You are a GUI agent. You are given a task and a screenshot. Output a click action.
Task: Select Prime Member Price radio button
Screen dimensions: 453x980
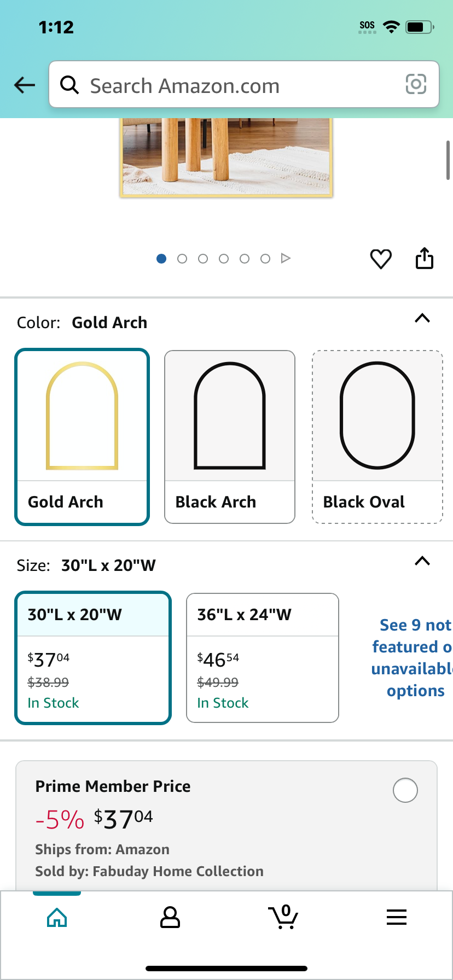point(405,790)
